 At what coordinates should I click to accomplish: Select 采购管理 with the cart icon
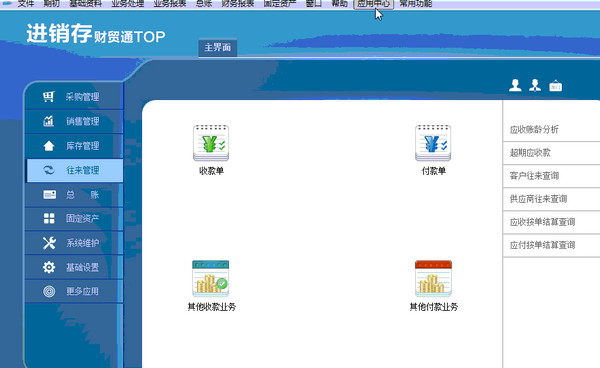74,97
